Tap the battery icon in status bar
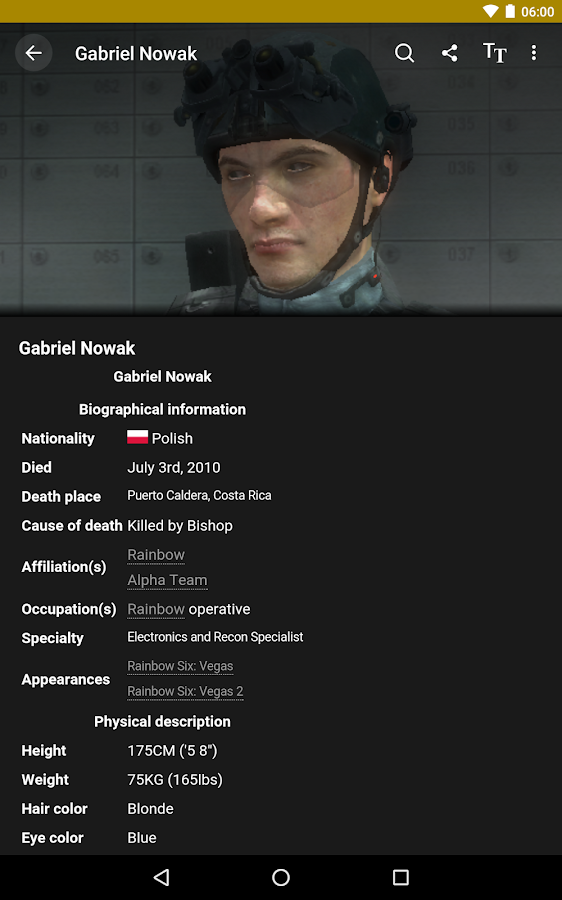This screenshot has height=900, width=562. (x=510, y=11)
